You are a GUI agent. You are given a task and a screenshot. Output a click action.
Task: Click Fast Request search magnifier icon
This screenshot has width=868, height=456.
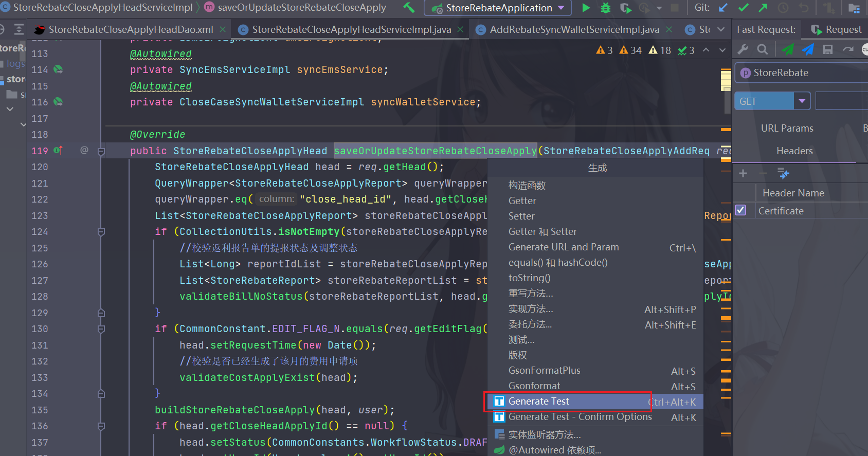pos(763,49)
